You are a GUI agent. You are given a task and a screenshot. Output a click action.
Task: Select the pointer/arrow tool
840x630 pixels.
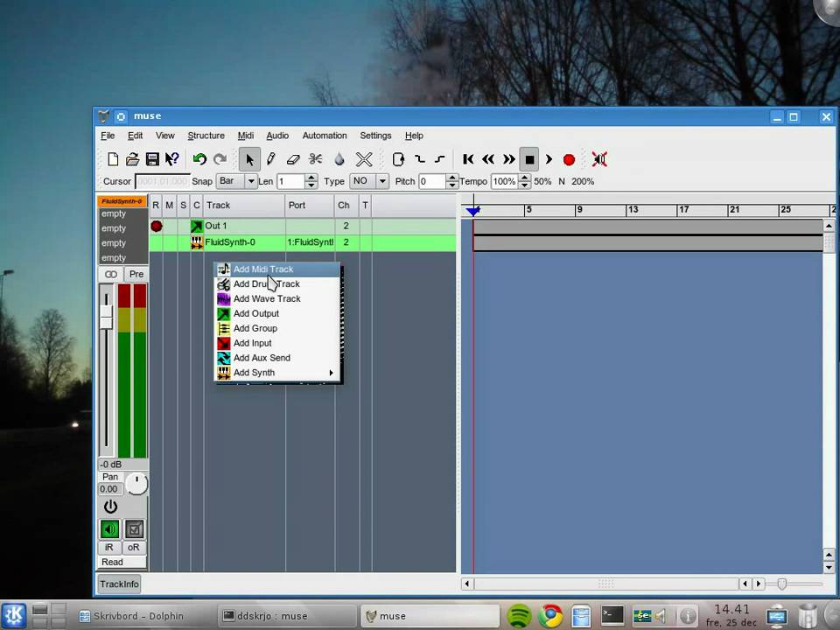point(249,159)
